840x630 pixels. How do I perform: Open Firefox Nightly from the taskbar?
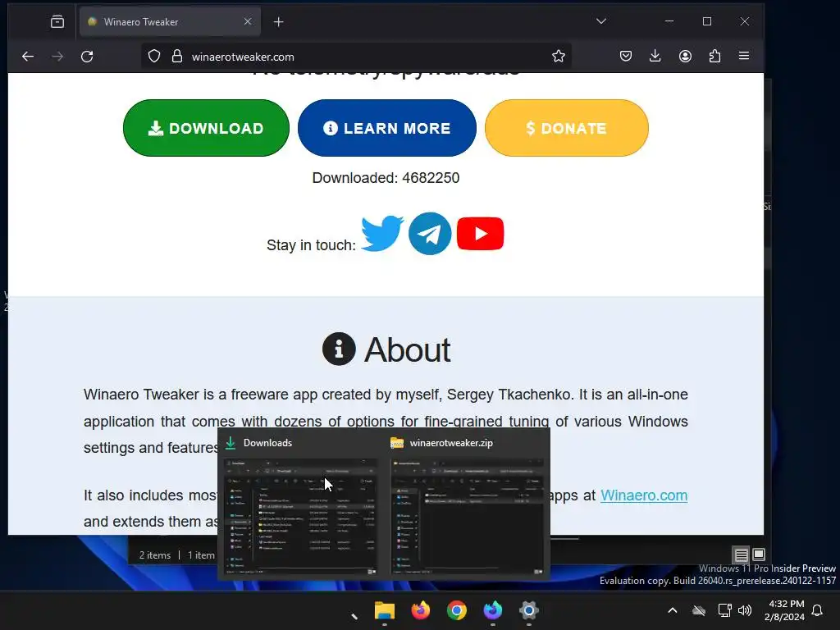click(x=493, y=610)
